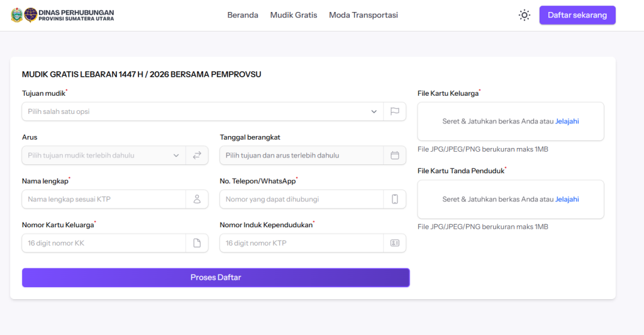Expand the Arus dropdown chevron
644x335 pixels.
[x=176, y=156]
